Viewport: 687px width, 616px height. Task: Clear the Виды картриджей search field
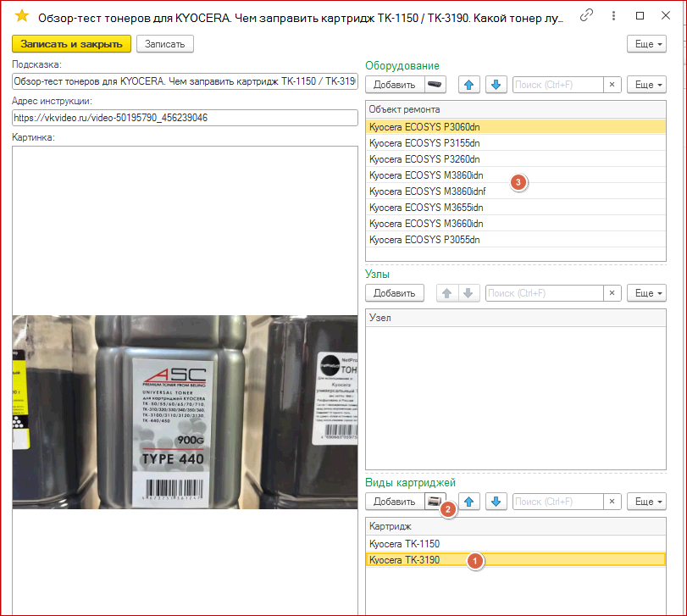pos(612,502)
